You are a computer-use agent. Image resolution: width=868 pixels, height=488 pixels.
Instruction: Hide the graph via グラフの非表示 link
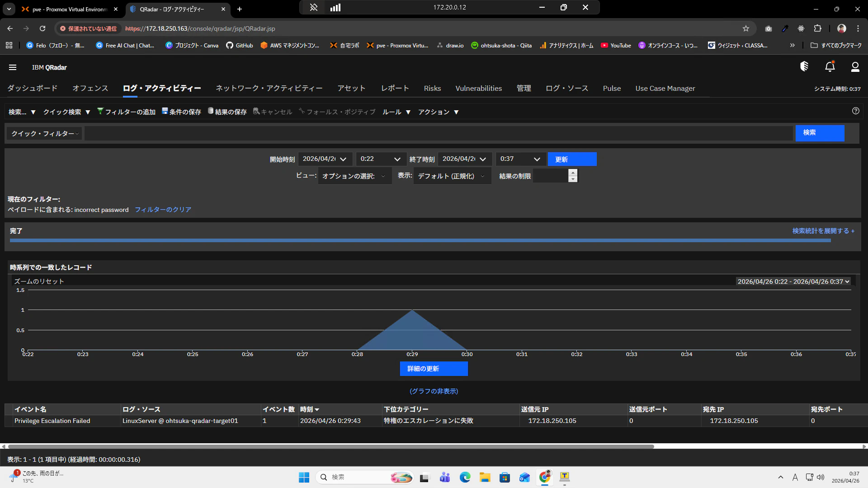coord(434,391)
